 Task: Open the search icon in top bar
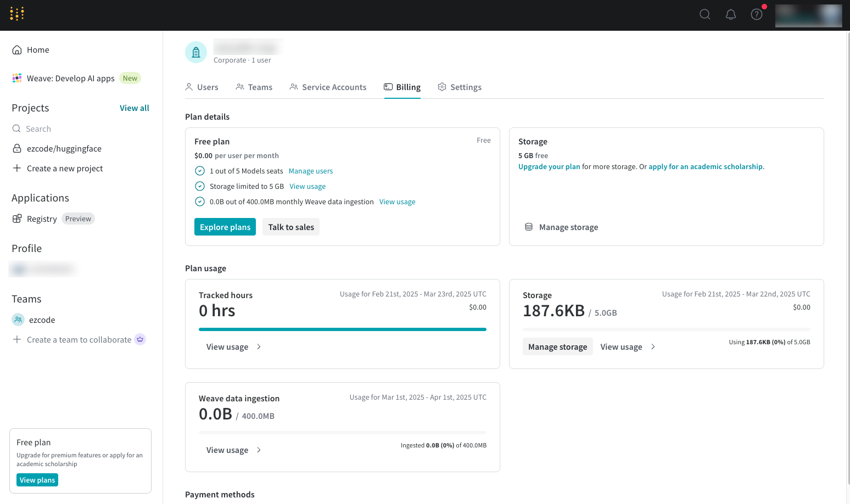705,14
